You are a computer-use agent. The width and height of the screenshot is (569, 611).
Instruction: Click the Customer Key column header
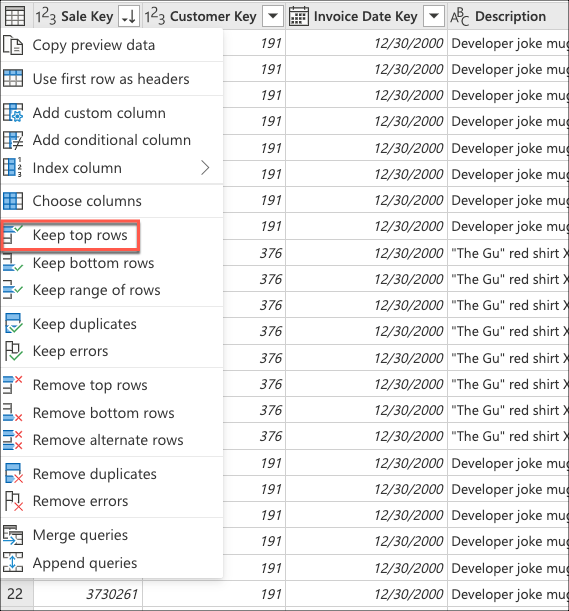[214, 16]
